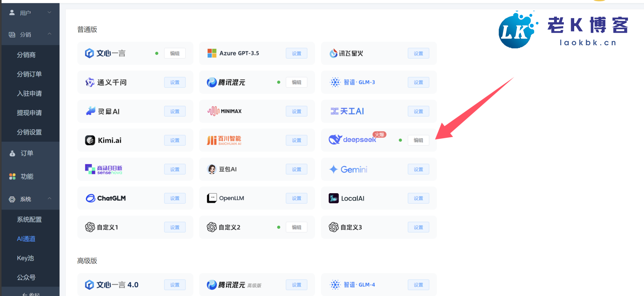Screen dimensions: 644x296
Task: Click green status dot for 自定义2
Action: pos(279,227)
